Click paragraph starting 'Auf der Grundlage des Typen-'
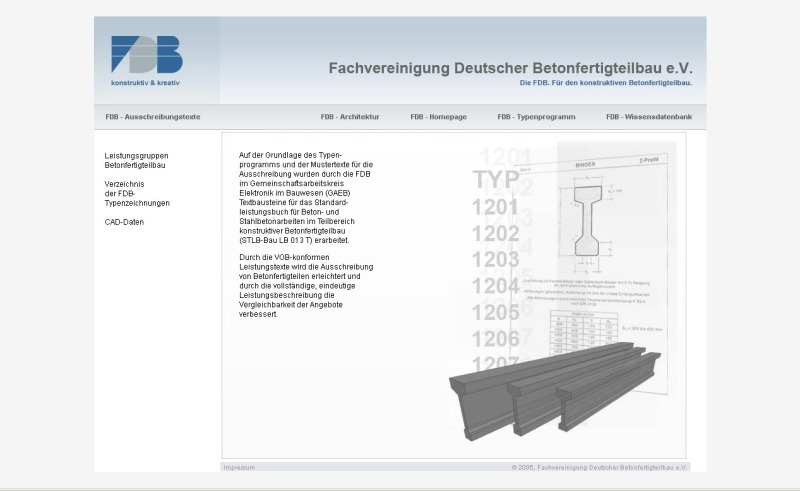 306,198
